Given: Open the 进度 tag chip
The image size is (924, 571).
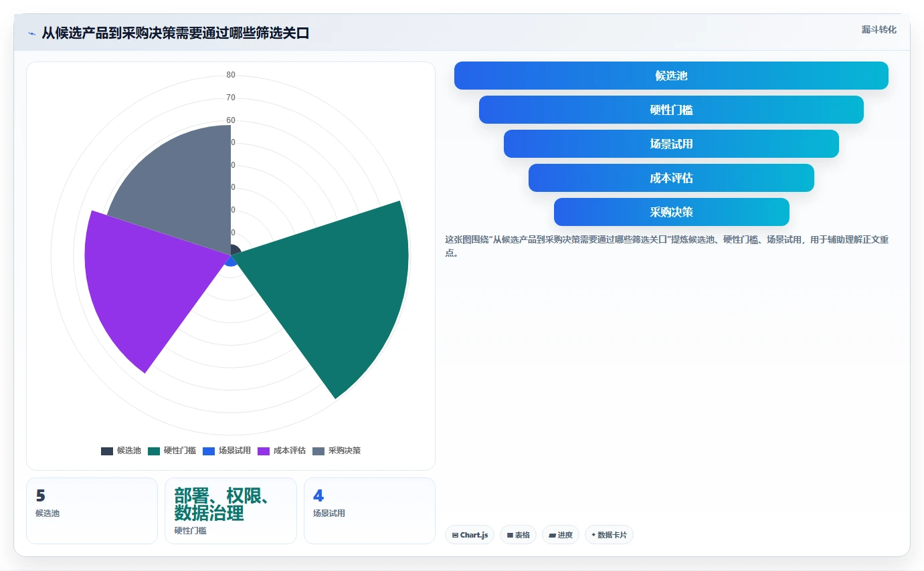Looking at the screenshot, I should 561,535.
